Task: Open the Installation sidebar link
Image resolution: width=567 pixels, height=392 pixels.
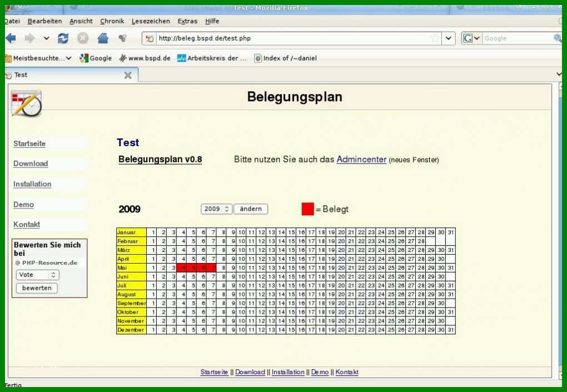Action: [32, 184]
